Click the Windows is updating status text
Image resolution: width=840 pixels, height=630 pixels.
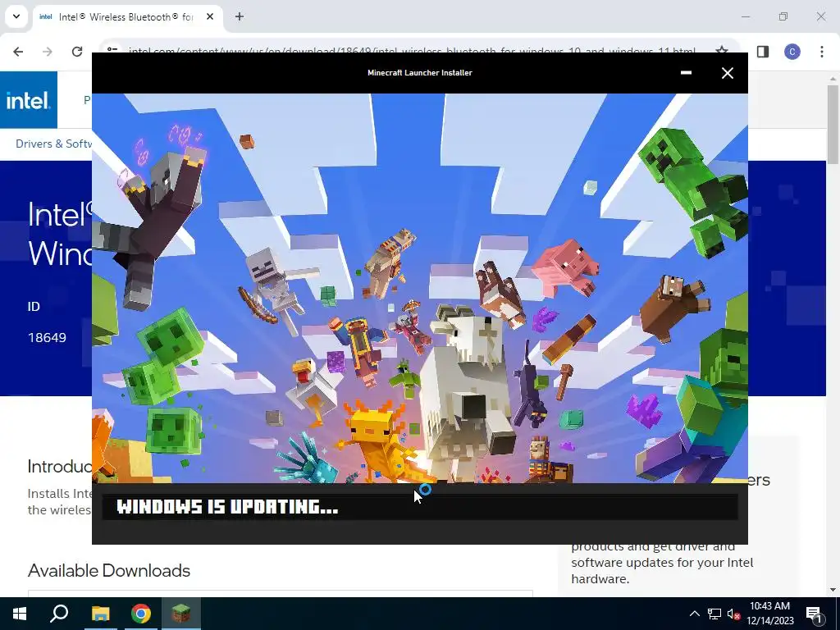click(227, 507)
